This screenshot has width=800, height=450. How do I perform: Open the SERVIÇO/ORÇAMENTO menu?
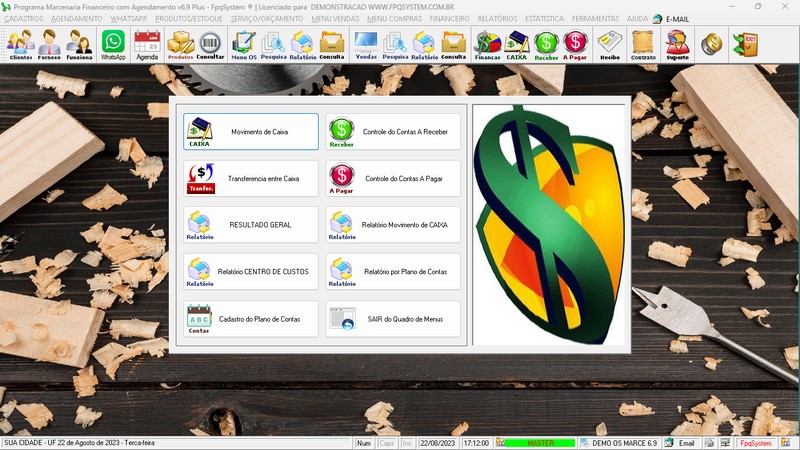(267, 19)
